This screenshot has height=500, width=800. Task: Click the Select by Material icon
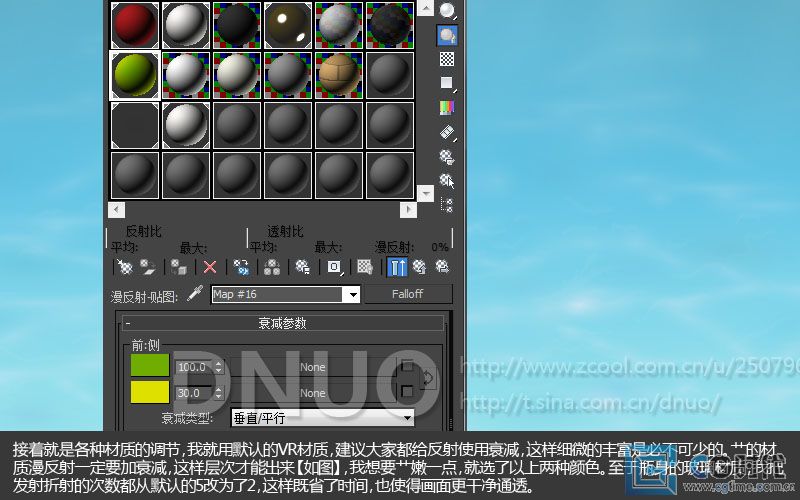[x=447, y=181]
